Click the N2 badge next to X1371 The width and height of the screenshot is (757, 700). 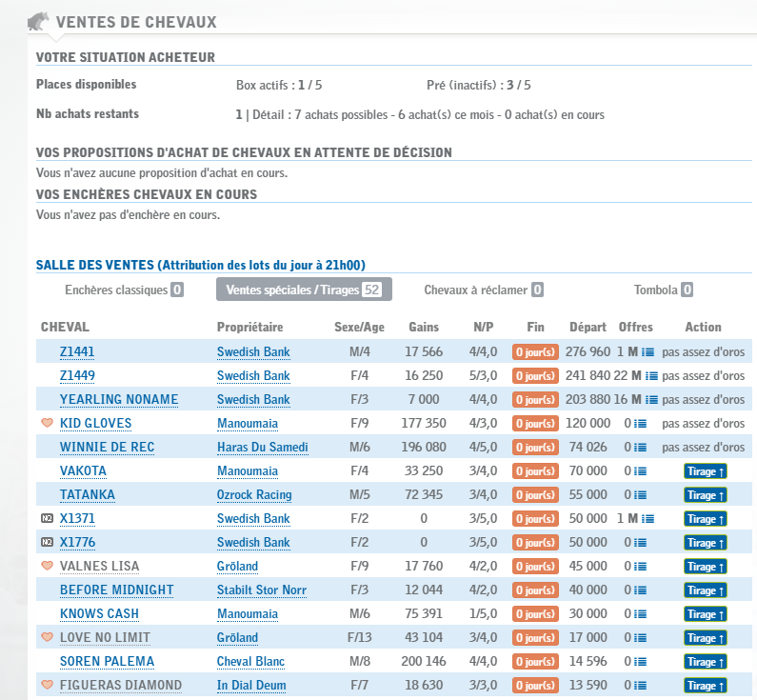46,518
